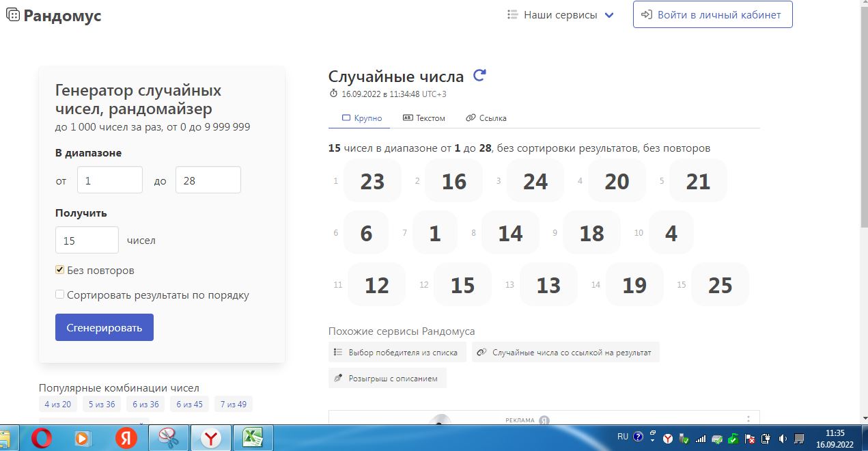Select the 7 из 49 combination

(234, 404)
